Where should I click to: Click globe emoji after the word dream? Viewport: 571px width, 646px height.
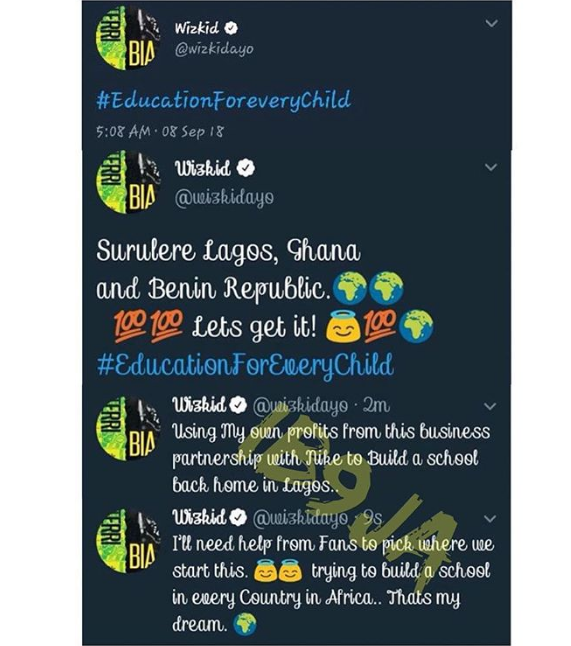point(245,624)
